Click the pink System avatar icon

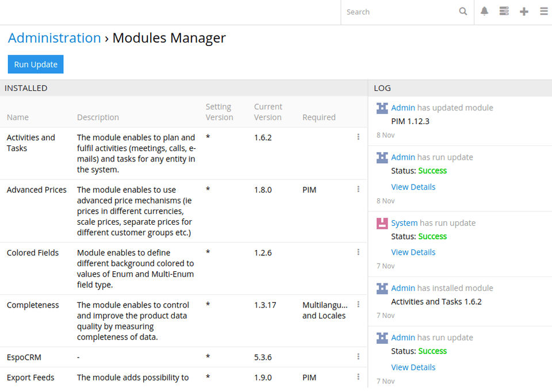click(382, 223)
